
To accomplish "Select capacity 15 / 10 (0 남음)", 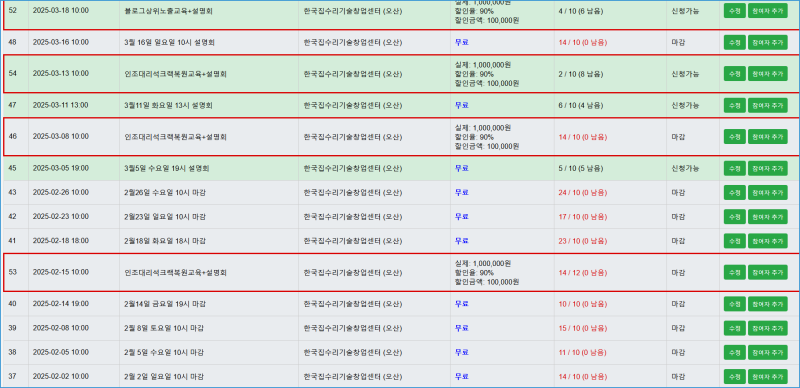I will (x=583, y=328).
